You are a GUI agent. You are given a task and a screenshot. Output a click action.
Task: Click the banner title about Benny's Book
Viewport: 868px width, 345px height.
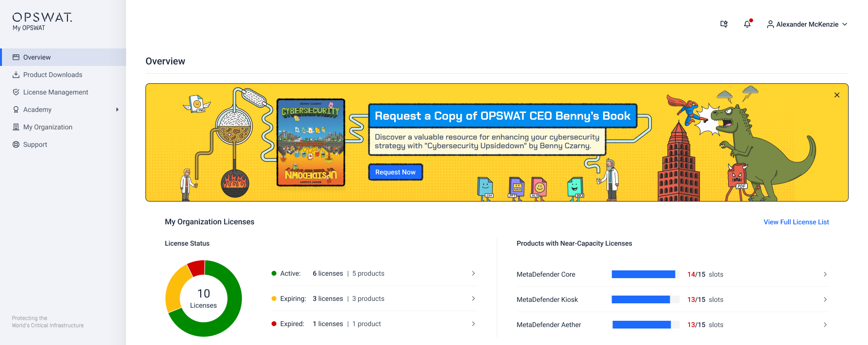[x=503, y=116]
